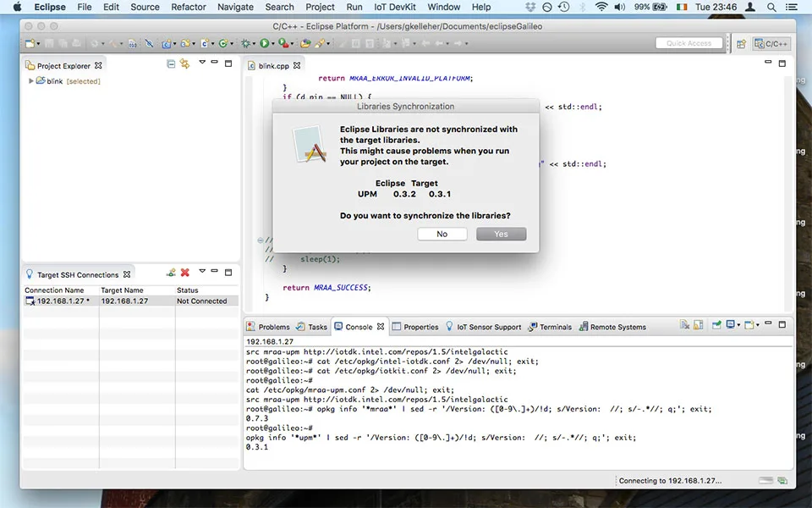
Task: Click the red X delete connection icon
Action: pos(184,273)
